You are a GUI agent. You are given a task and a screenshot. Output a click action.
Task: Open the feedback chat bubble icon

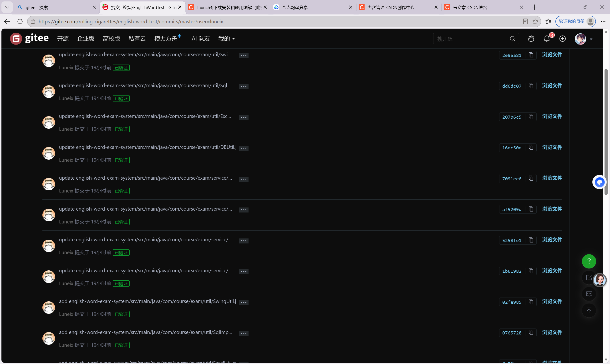click(x=589, y=294)
